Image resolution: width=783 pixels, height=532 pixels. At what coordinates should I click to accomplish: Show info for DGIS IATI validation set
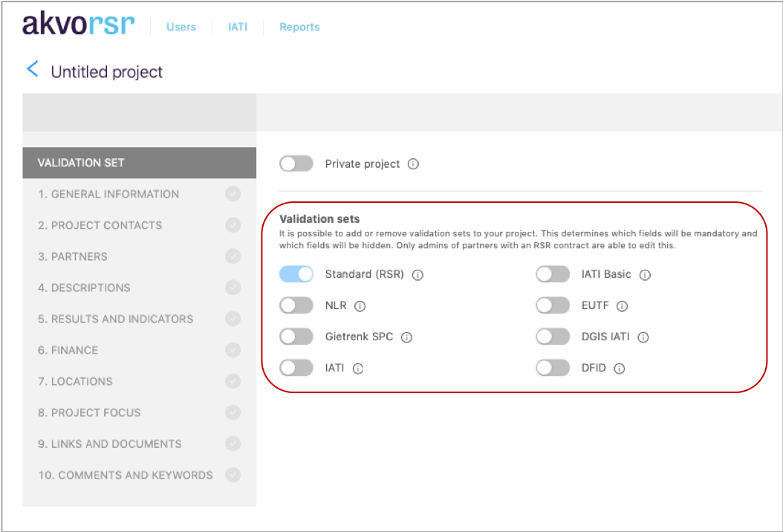[643, 337]
